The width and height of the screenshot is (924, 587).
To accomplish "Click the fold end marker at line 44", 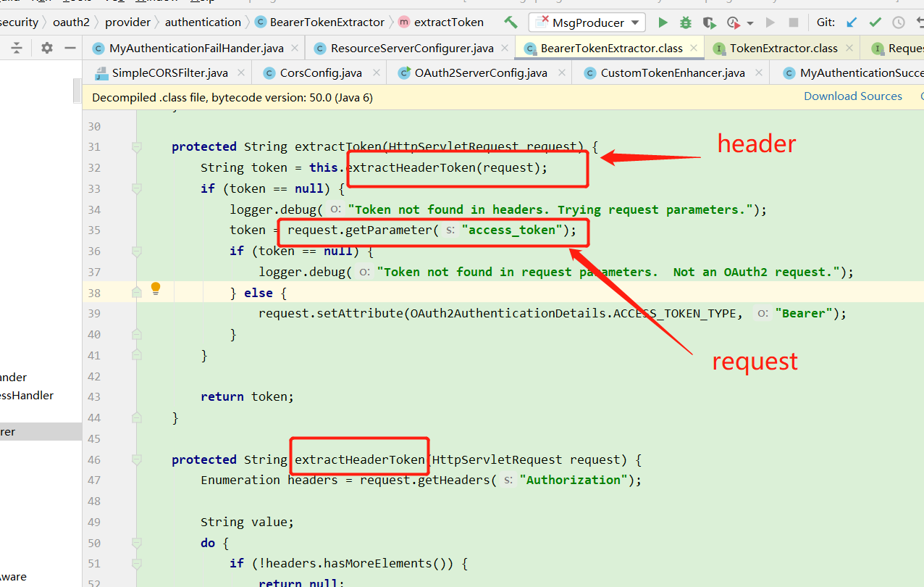I will pyautogui.click(x=137, y=417).
